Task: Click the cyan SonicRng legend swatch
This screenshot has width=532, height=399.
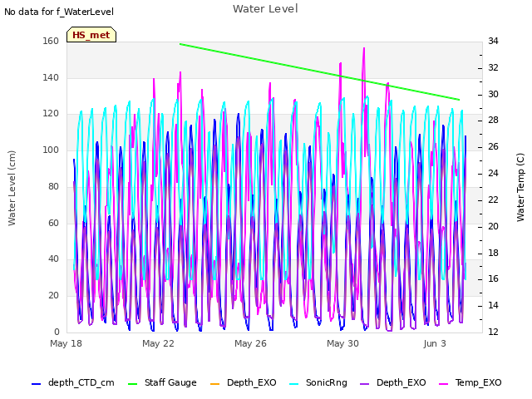Action: point(293,384)
